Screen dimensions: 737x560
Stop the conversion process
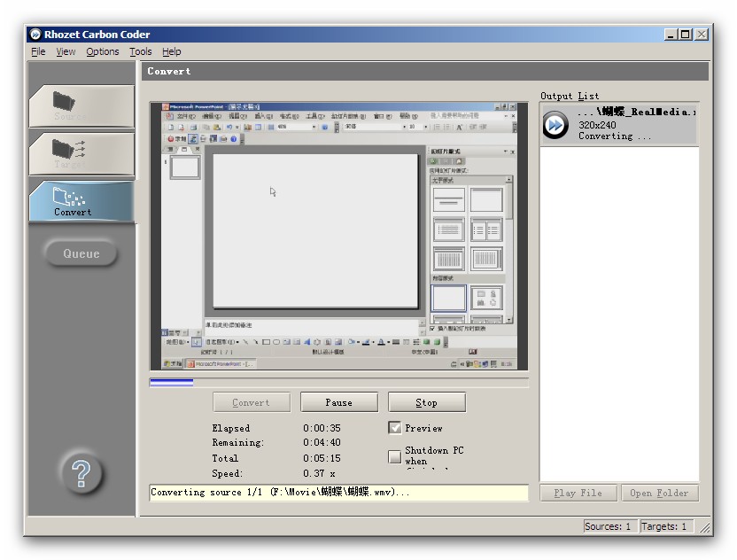pos(426,402)
